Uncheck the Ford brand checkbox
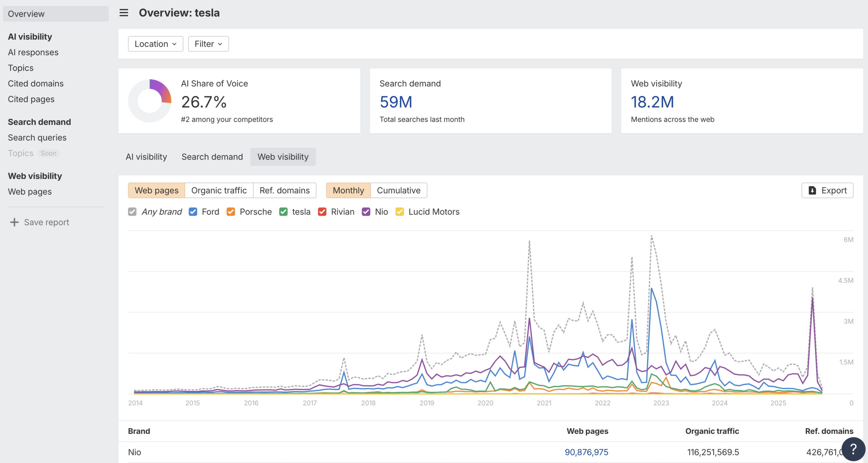This screenshot has width=868, height=463. 193,212
